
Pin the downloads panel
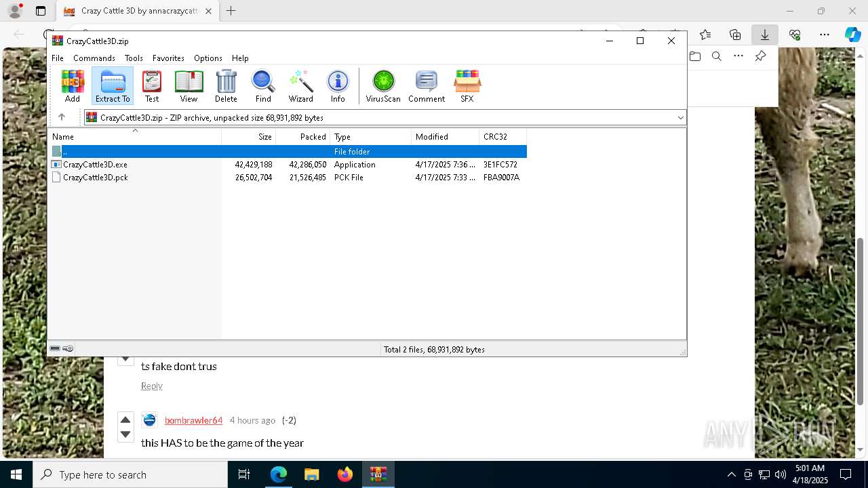click(x=761, y=56)
